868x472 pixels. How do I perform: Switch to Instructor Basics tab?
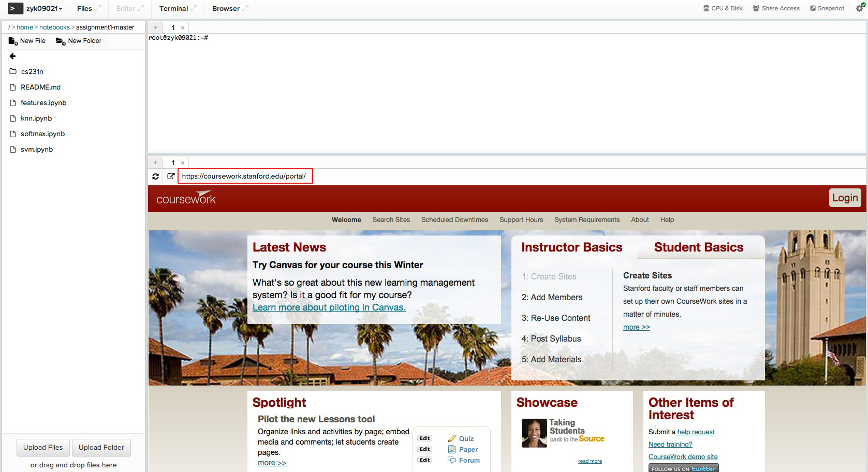(x=572, y=247)
